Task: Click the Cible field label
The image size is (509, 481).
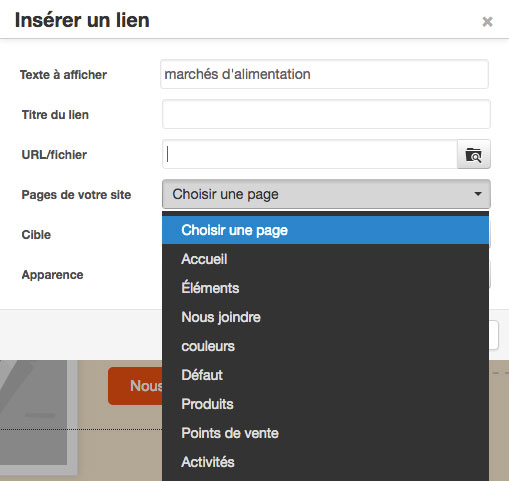Action: click(x=36, y=235)
